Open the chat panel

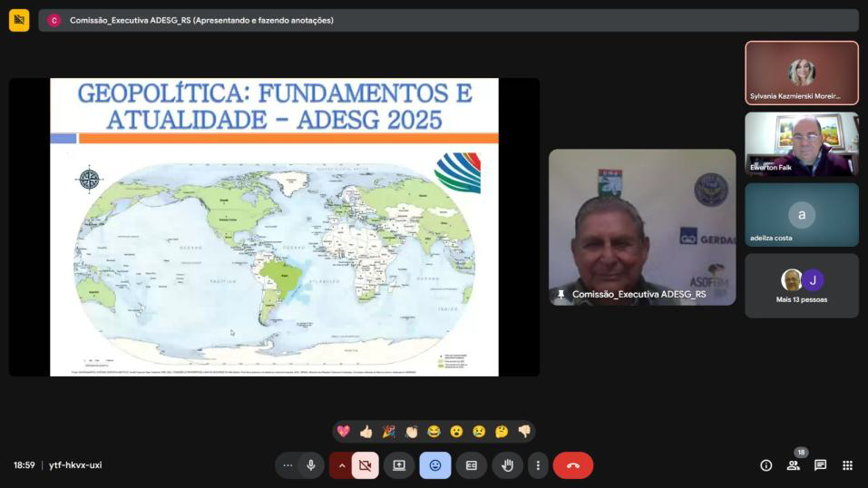(820, 465)
